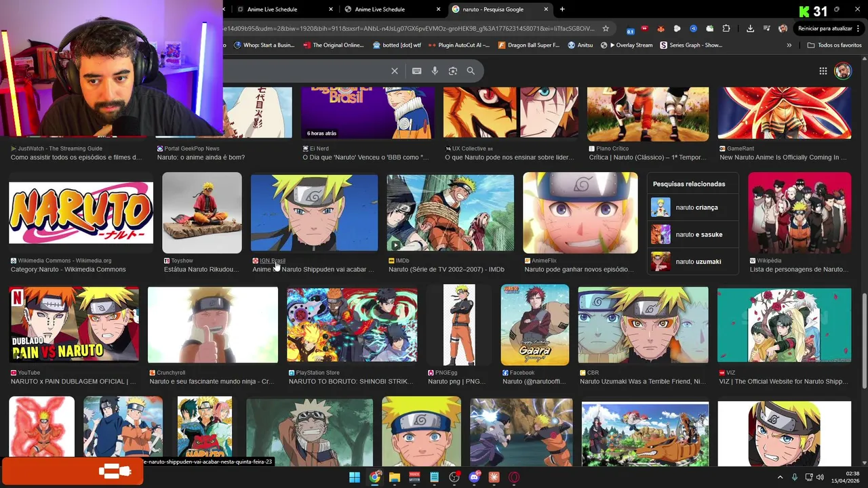Start voice search with the microphone icon
This screenshot has height=488, width=868.
click(x=435, y=71)
